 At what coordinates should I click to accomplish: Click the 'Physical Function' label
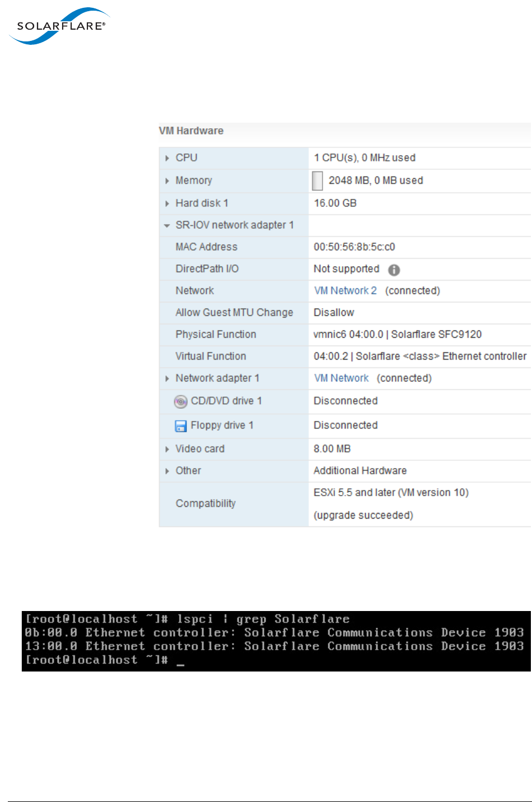click(x=216, y=334)
